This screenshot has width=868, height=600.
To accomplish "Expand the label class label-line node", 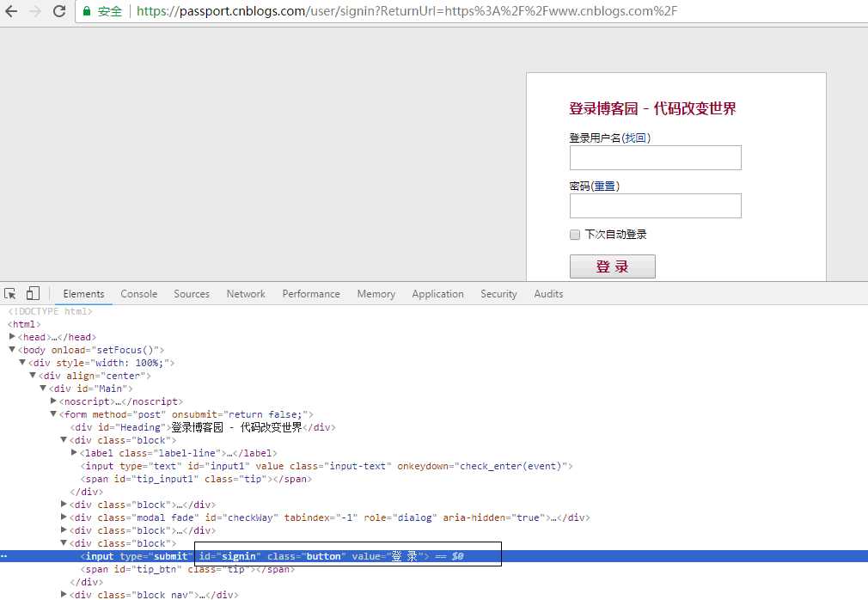I will coord(74,452).
